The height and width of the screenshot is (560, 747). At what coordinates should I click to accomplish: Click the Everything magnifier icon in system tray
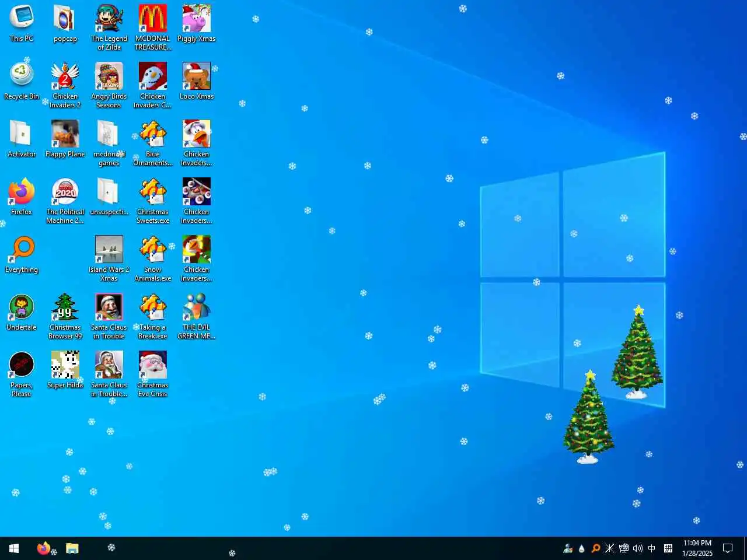(596, 548)
